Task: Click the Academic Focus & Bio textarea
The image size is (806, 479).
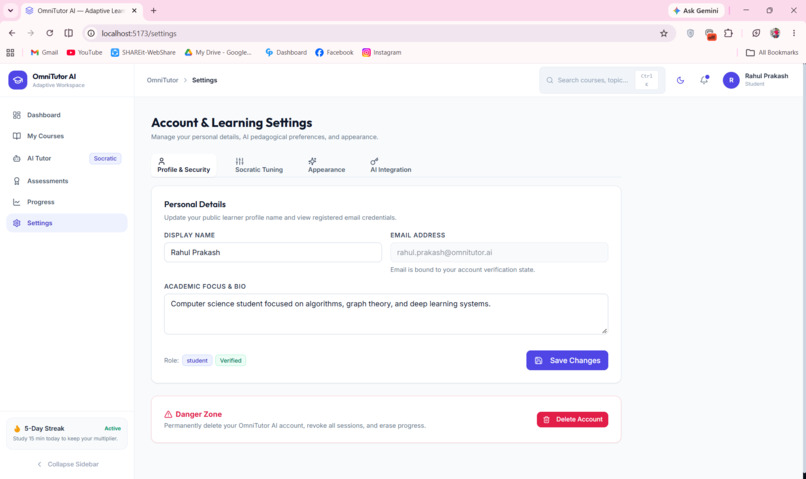Action: pyautogui.click(x=386, y=314)
